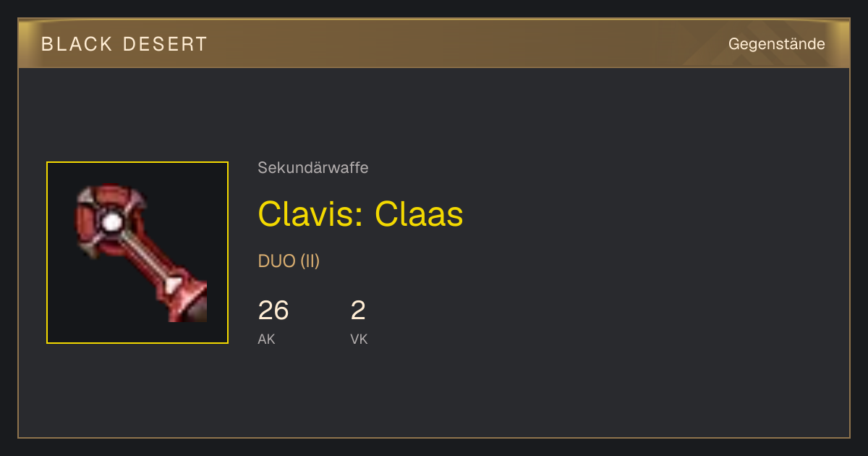Click the VK stat label

click(359, 339)
